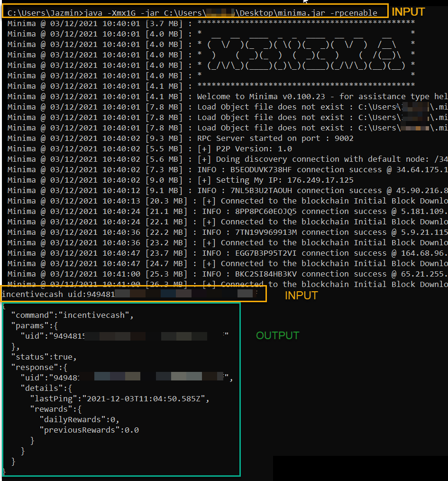Select the '[+] P2P Version: 1.0' line

pos(150,149)
